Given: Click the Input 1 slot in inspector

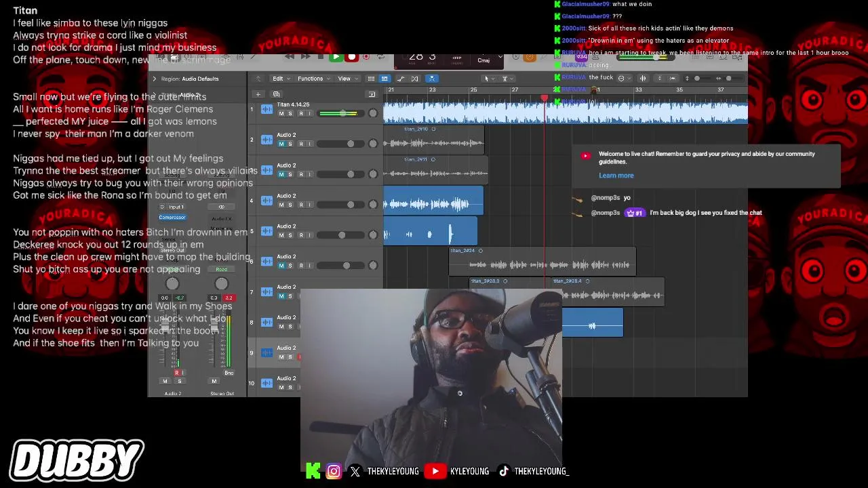Looking at the screenshot, I should [176, 207].
